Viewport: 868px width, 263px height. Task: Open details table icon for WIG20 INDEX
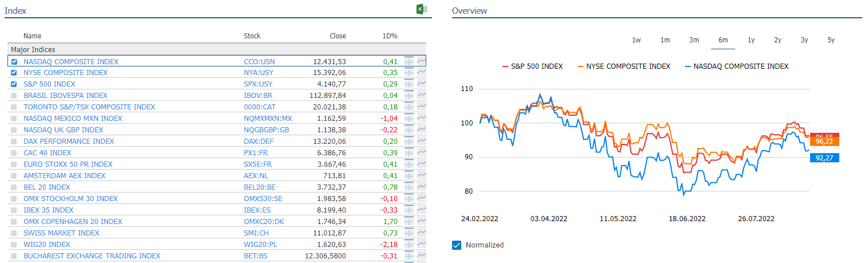point(409,244)
